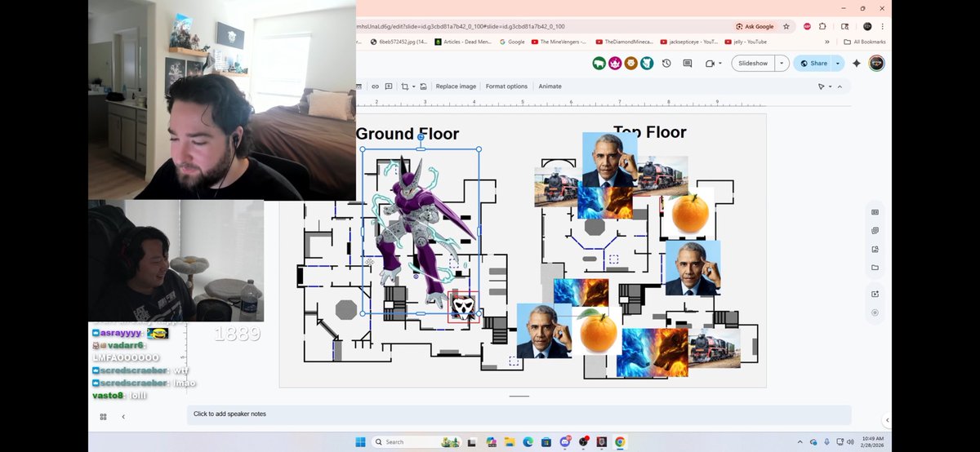Open the video sparkle side panel icon
This screenshot has width=980, height=452.
tap(875, 294)
